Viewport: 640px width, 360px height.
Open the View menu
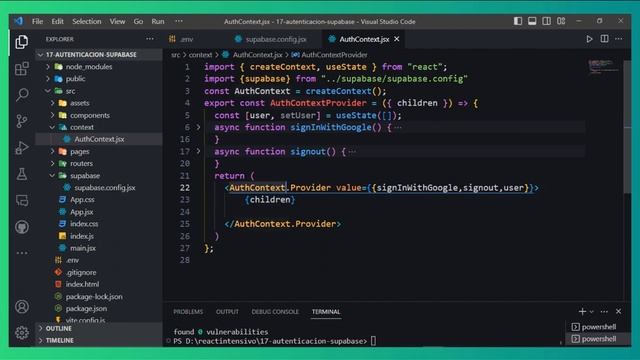(x=117, y=21)
